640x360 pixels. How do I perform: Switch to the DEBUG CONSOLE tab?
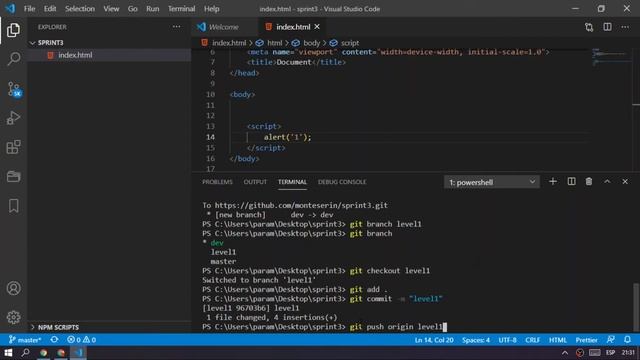342,182
